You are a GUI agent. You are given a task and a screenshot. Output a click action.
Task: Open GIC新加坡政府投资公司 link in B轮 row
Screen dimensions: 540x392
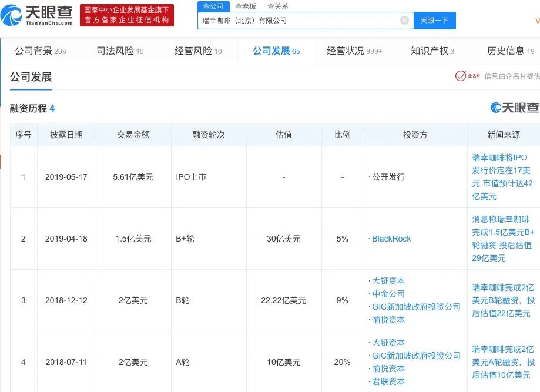tap(416, 307)
